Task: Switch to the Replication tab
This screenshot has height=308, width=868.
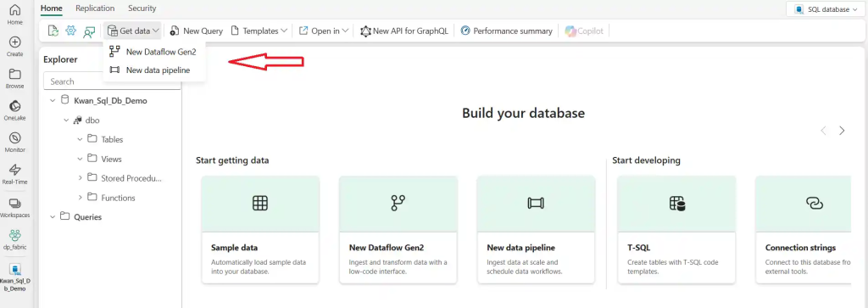Action: coord(95,8)
